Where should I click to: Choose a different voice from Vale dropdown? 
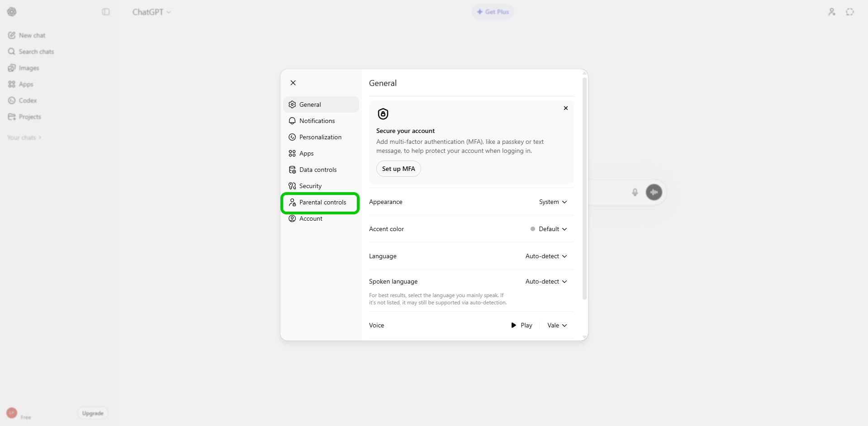click(x=557, y=326)
